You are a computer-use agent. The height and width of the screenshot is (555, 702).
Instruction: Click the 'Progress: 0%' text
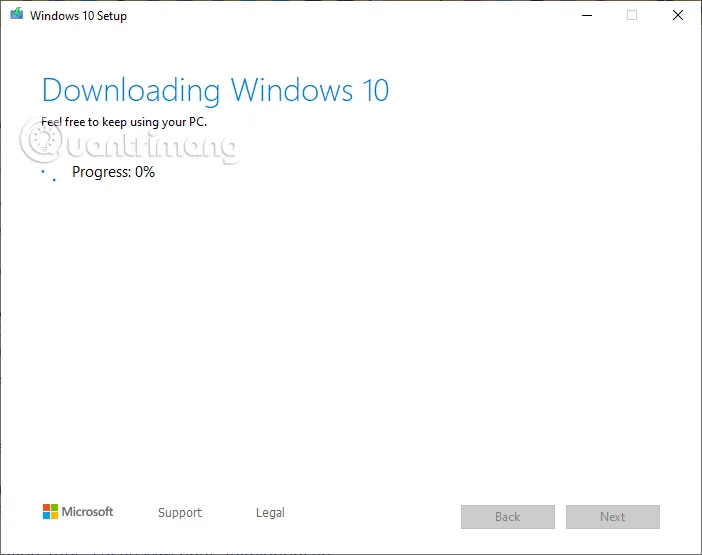(113, 172)
